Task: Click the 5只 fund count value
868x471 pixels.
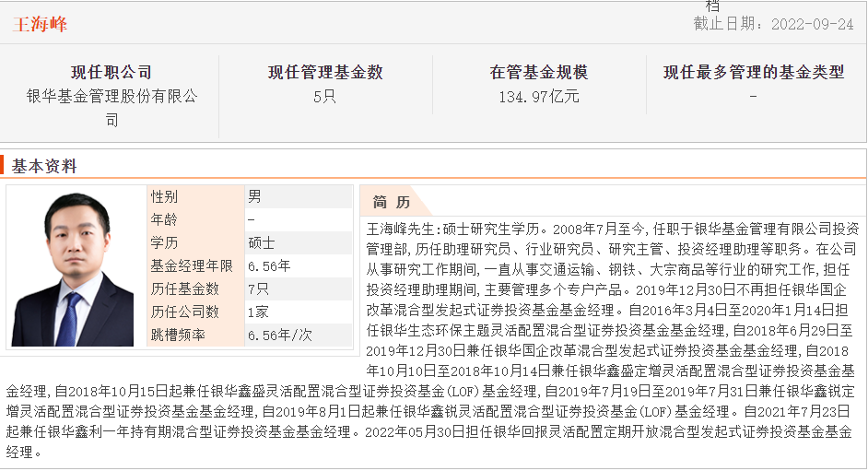Action: tap(324, 97)
